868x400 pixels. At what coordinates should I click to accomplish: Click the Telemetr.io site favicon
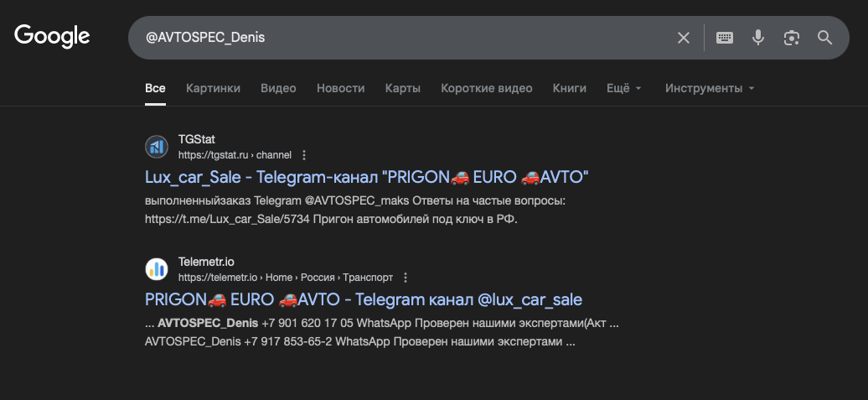(156, 269)
